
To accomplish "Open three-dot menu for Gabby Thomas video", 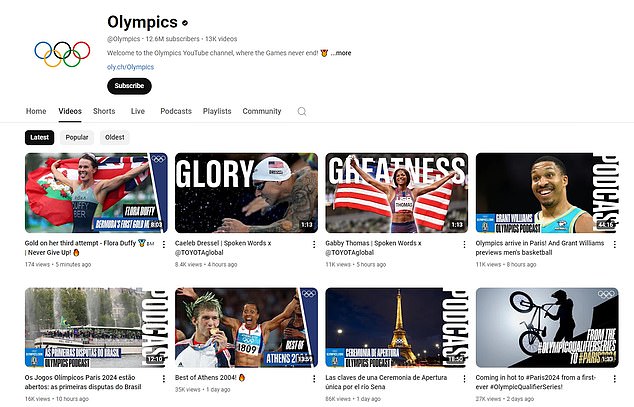I will pos(464,244).
